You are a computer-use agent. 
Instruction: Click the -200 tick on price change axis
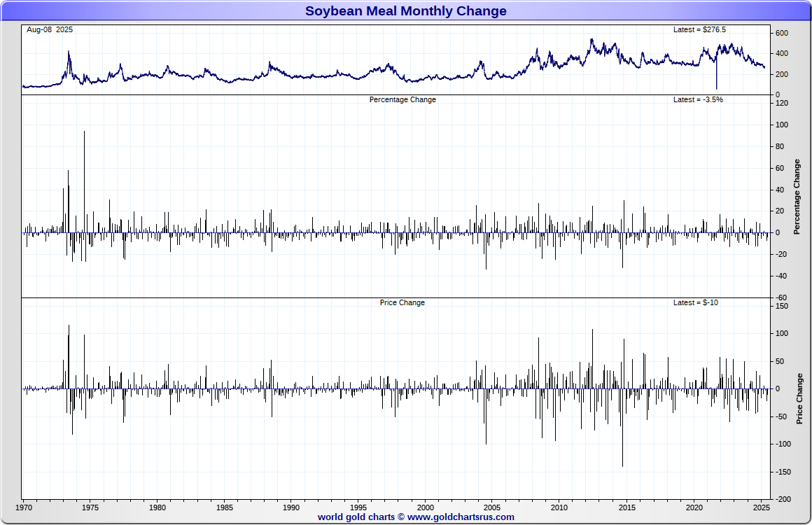tap(783, 499)
